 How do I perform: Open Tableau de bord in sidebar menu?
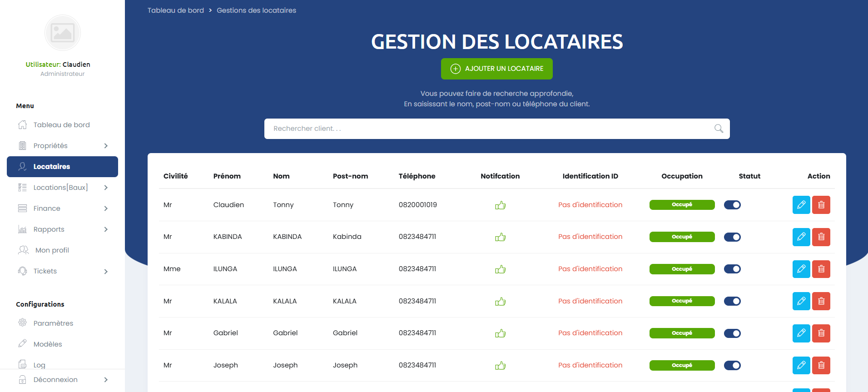click(62, 125)
